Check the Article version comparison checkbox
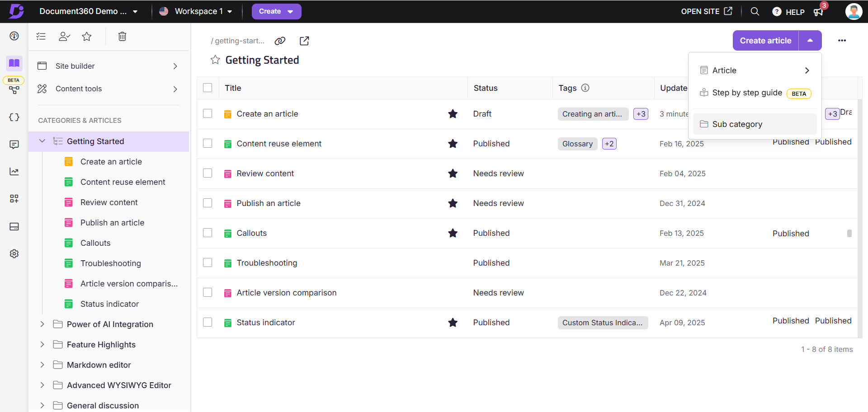 (x=208, y=292)
